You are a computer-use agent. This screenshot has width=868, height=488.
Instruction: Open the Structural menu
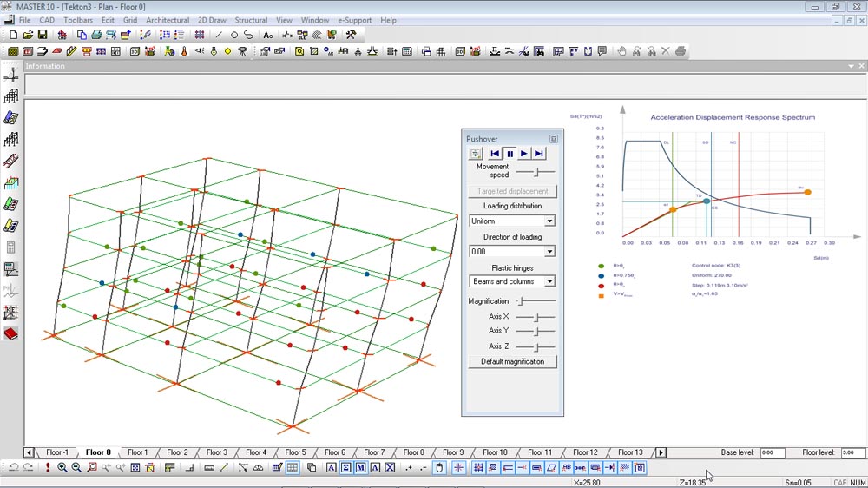click(251, 20)
